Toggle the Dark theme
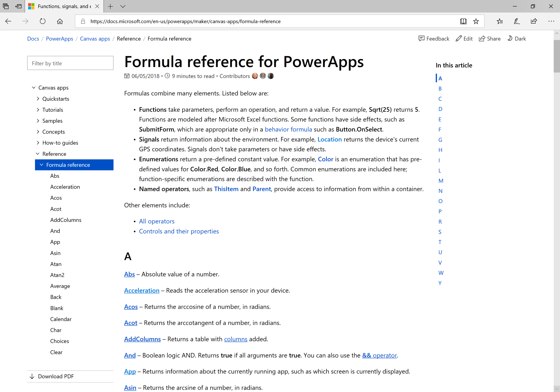 (x=517, y=39)
